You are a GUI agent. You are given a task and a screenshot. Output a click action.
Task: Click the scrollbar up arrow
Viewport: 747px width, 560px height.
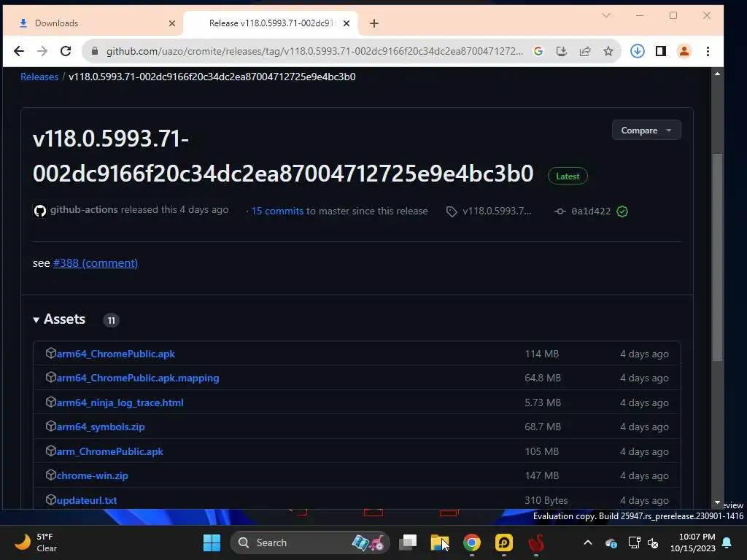pos(718,74)
